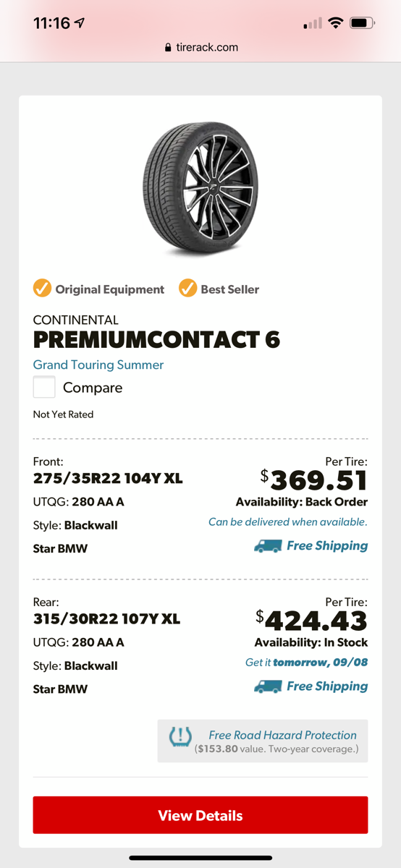Tap the Original Equipment checkmark badge icon
The height and width of the screenshot is (868, 401).
click(x=42, y=289)
